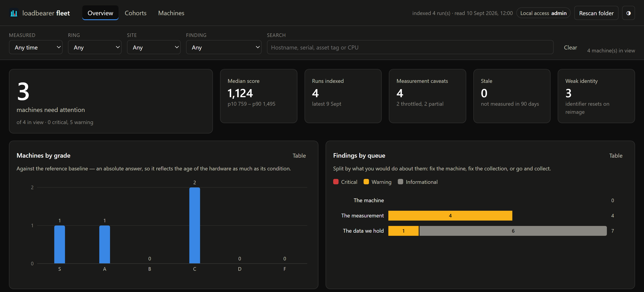Toggle the dark/light theme button

[628, 13]
